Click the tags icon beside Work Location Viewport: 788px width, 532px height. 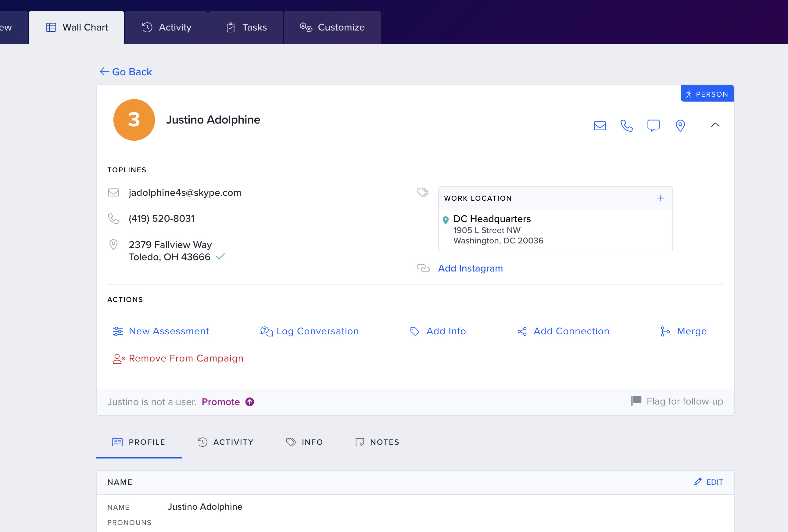(x=422, y=192)
